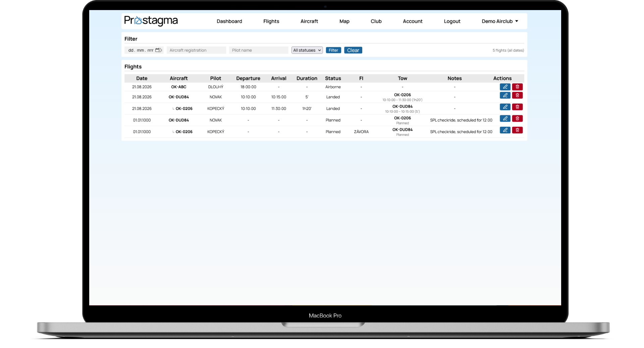Apply the Filter button
Screen dimensions: 644x348
click(x=333, y=50)
